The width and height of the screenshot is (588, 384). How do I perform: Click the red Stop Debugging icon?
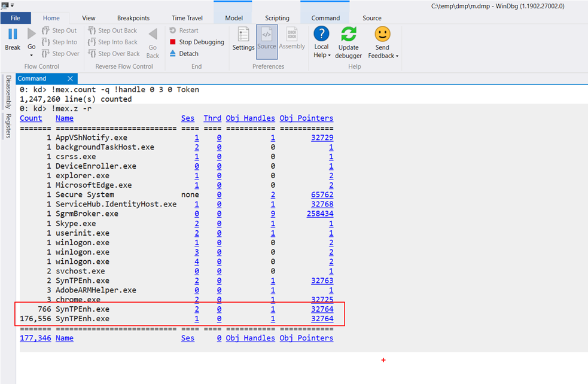[x=173, y=42]
